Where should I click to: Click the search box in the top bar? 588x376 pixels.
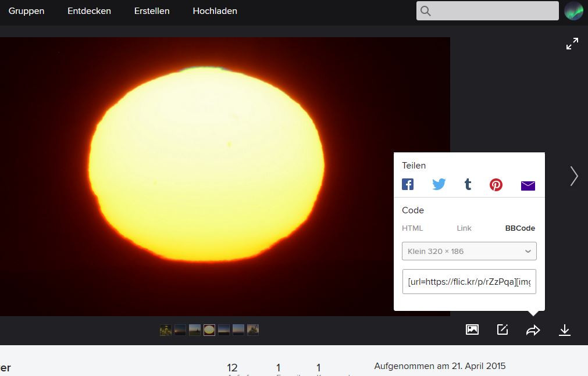pos(494,11)
